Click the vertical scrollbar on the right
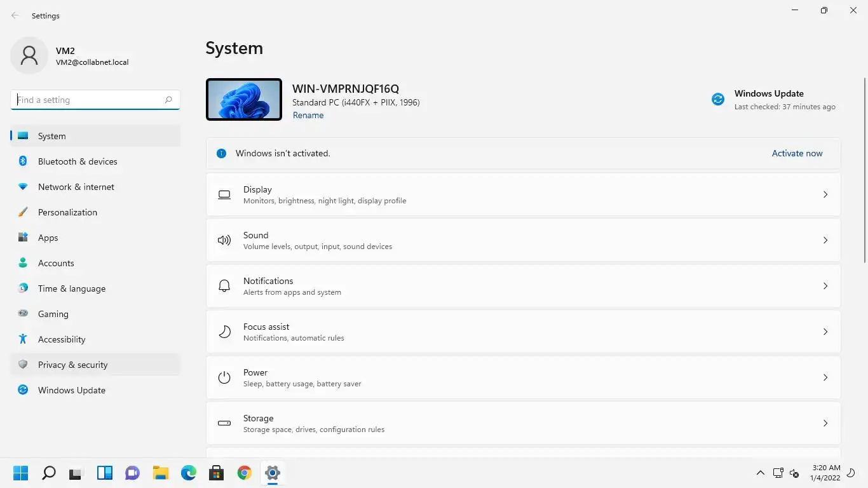 [864, 170]
